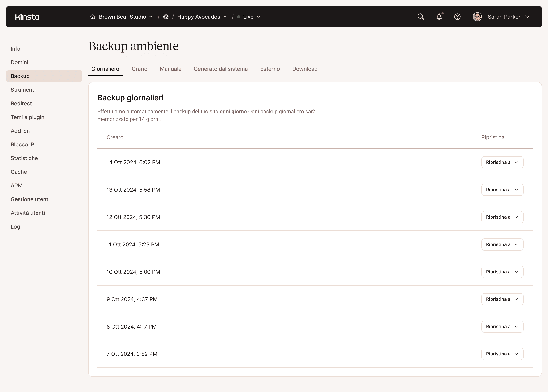Screen dimensions: 548x392
Task: Open the Temi e plugin section
Action: 27,117
